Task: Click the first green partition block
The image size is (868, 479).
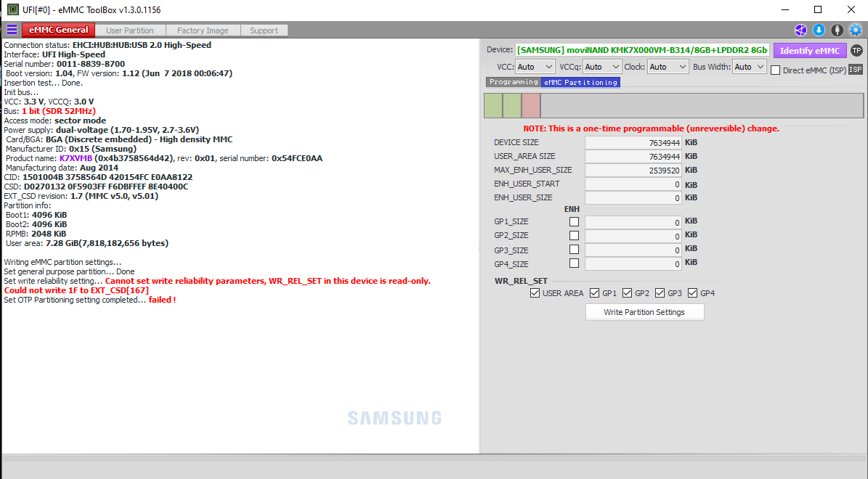Action: coord(493,106)
